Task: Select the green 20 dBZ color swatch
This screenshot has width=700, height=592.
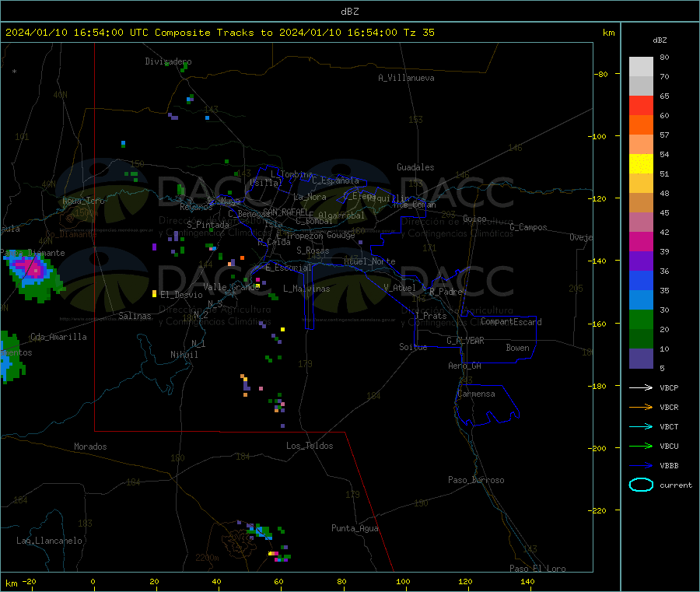Action: tap(641, 319)
